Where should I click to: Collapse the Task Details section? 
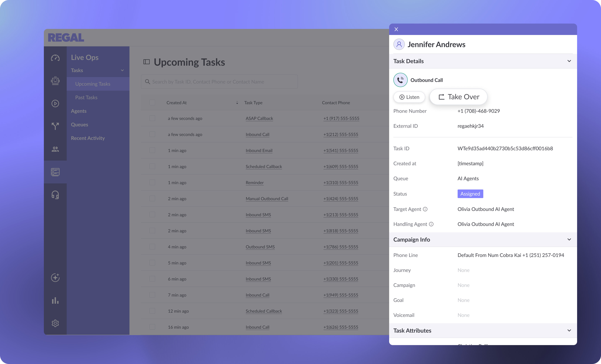coord(569,61)
